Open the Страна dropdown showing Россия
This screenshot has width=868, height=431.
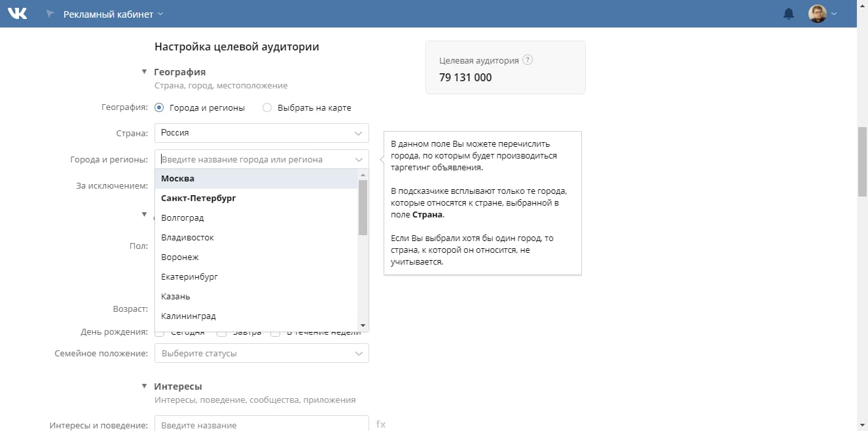[x=261, y=133]
